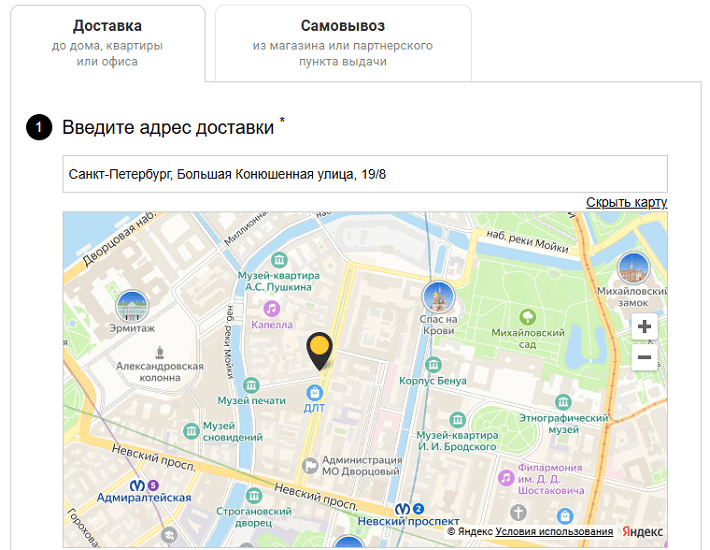Image resolution: width=710 pixels, height=550 pixels.
Task: Click the Скрыть карту link
Action: click(626, 202)
